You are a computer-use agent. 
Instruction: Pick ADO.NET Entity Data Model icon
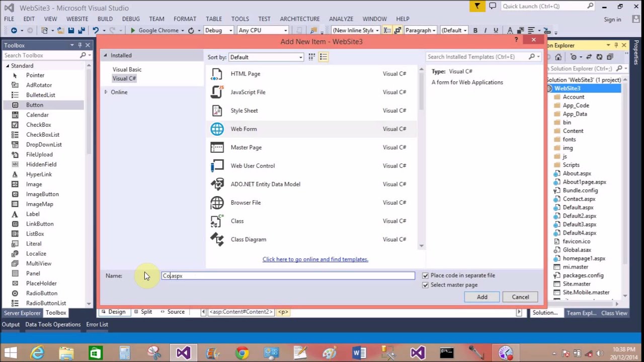(x=217, y=184)
